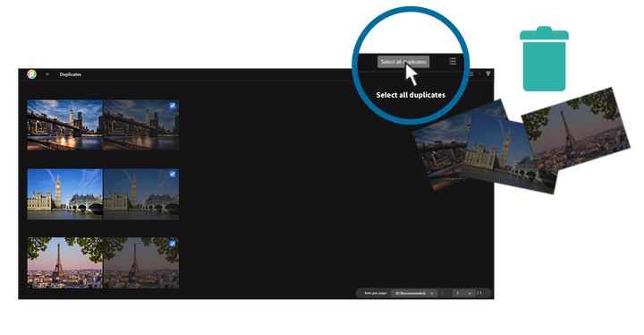Screen dimensions: 644x335
Task: Open the darker Big Ben duplicate
Action: point(141,193)
